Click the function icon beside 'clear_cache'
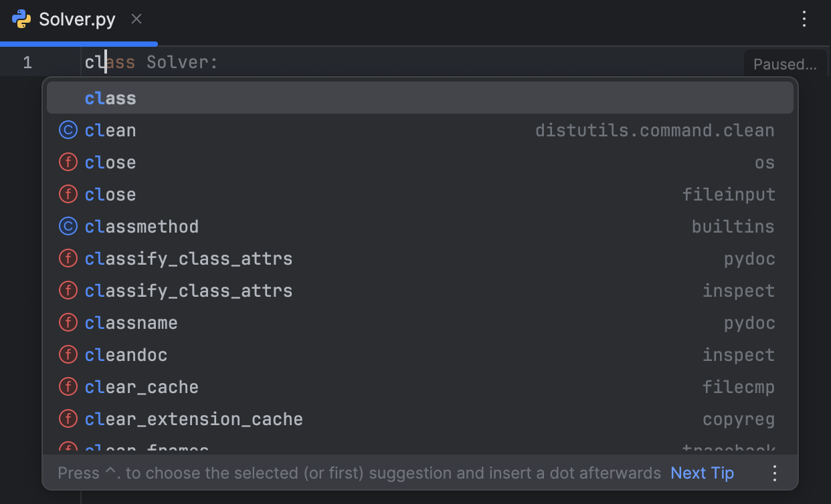This screenshot has height=504, width=831. 68,386
